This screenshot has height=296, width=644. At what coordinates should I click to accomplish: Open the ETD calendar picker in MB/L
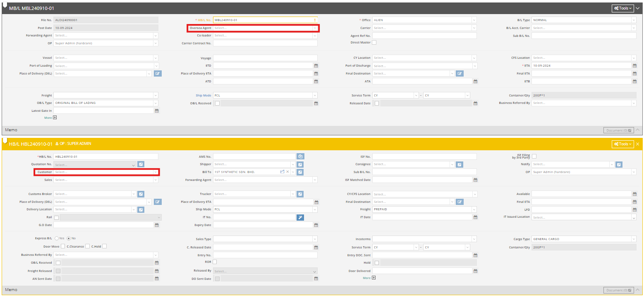point(316,66)
